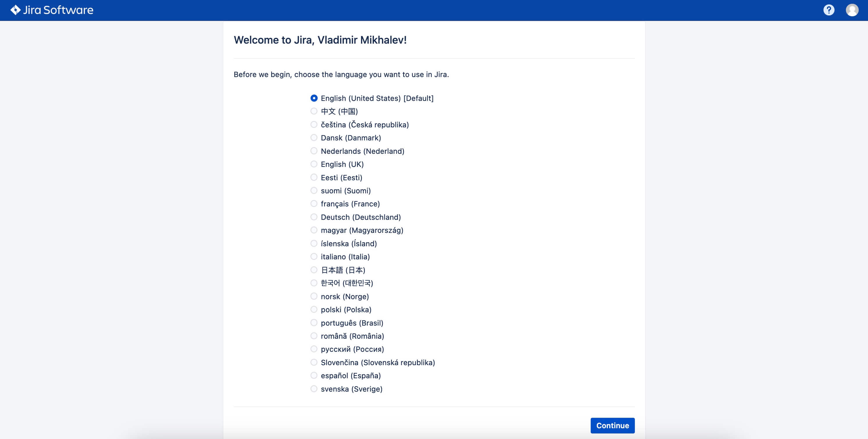Toggle the English (UK) language selection

click(x=313, y=164)
